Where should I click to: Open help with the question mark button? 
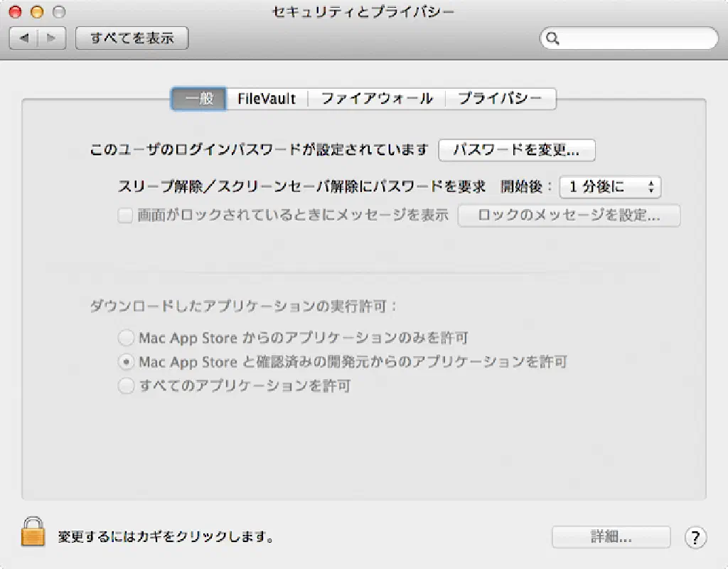695,537
